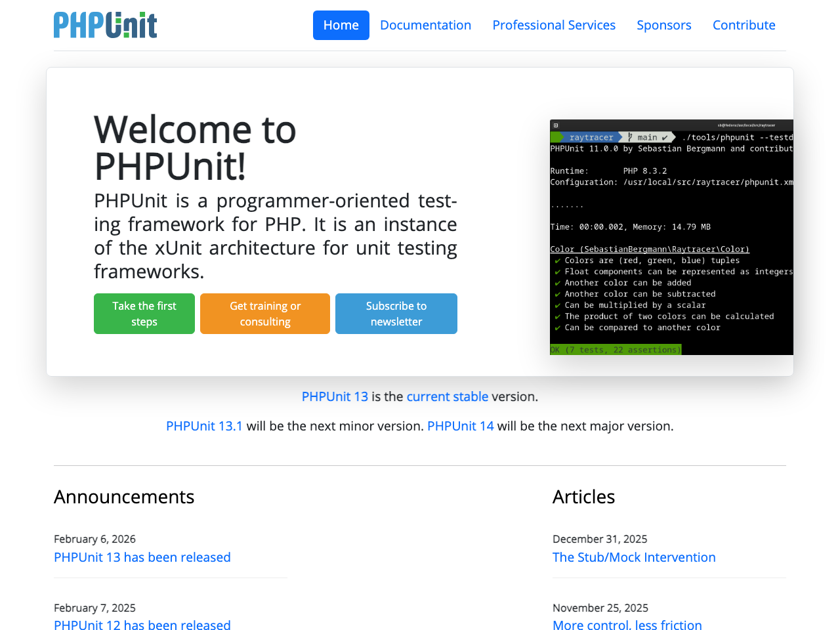Open the terminal screenshot image

tap(671, 237)
